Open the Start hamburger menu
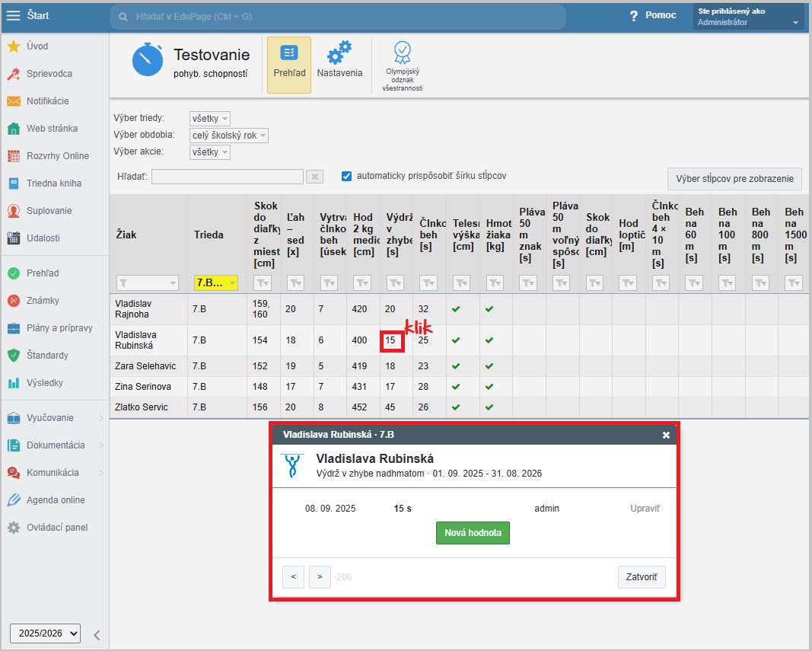Viewport: 812px width, 651px height. [14, 15]
